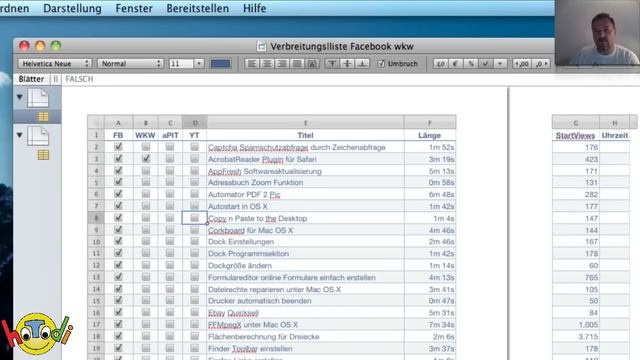This screenshot has width=640, height=360.
Task: Check YT box for Ebay Quicksell row
Action: pos(194,312)
